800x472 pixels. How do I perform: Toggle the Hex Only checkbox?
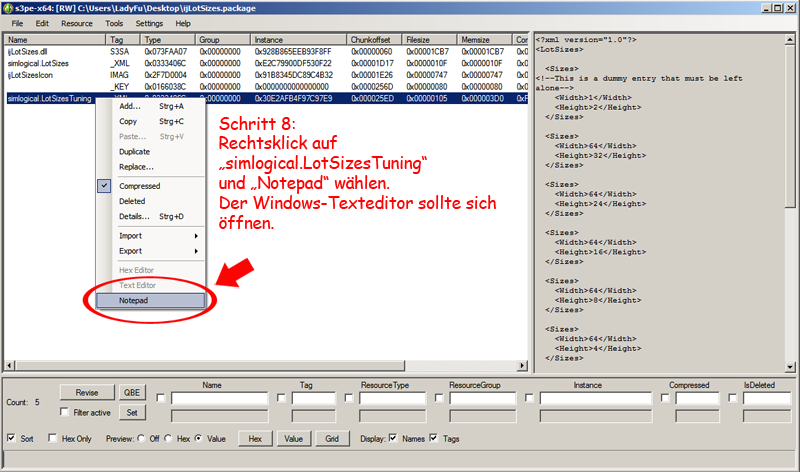(53, 438)
